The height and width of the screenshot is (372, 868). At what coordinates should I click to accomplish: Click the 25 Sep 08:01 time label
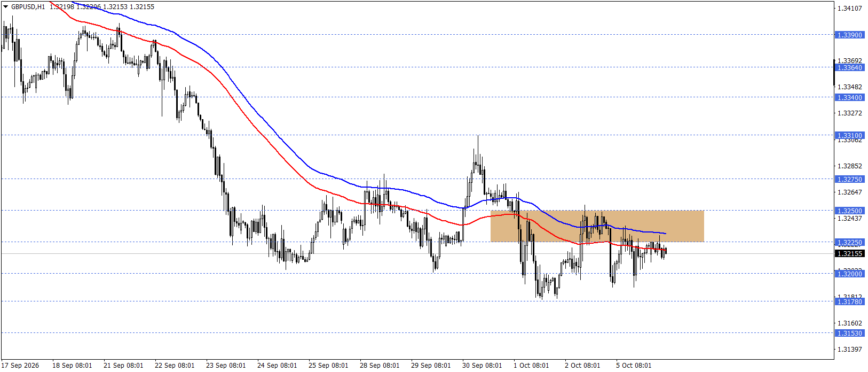328,366
